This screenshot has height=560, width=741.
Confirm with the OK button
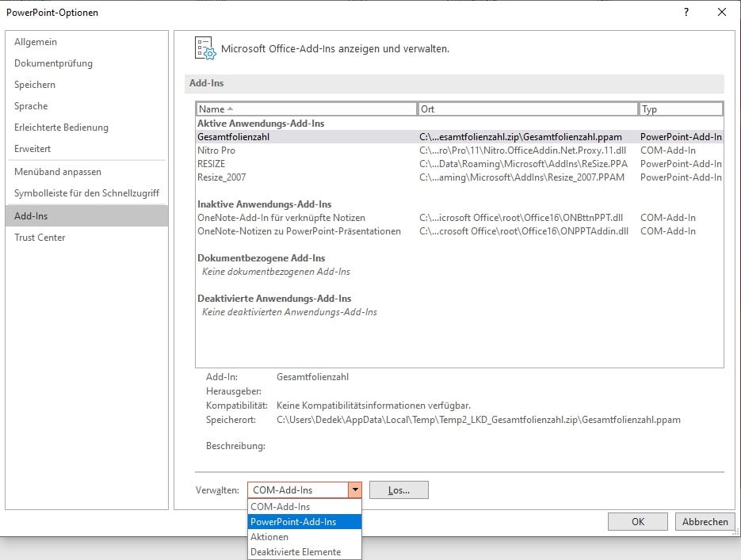coord(637,522)
